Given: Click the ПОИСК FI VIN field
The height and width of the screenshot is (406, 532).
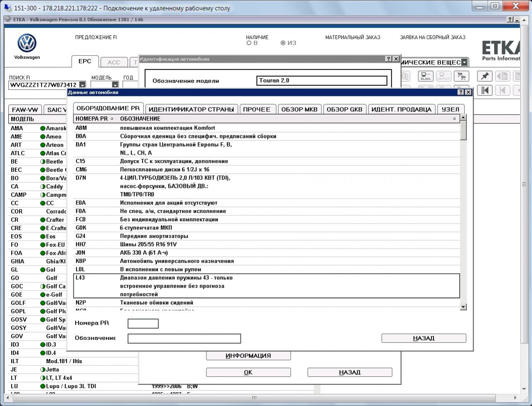Looking at the screenshot, I should 44,85.
